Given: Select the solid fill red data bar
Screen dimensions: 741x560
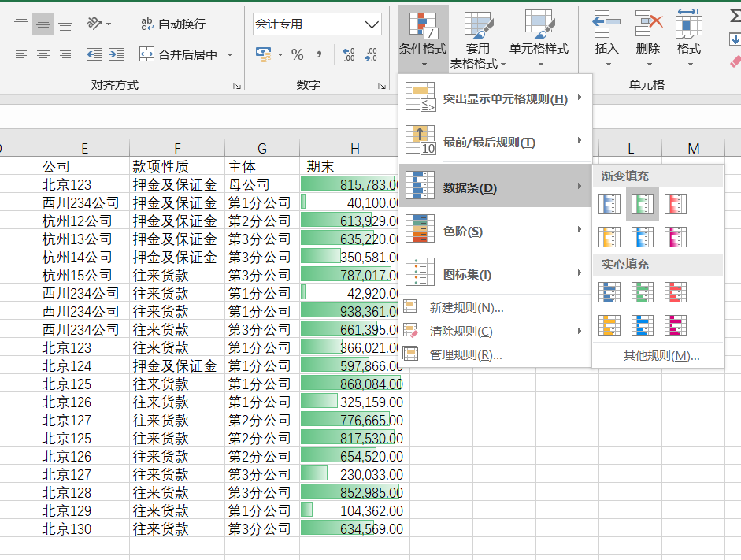Looking at the screenshot, I should [675, 292].
